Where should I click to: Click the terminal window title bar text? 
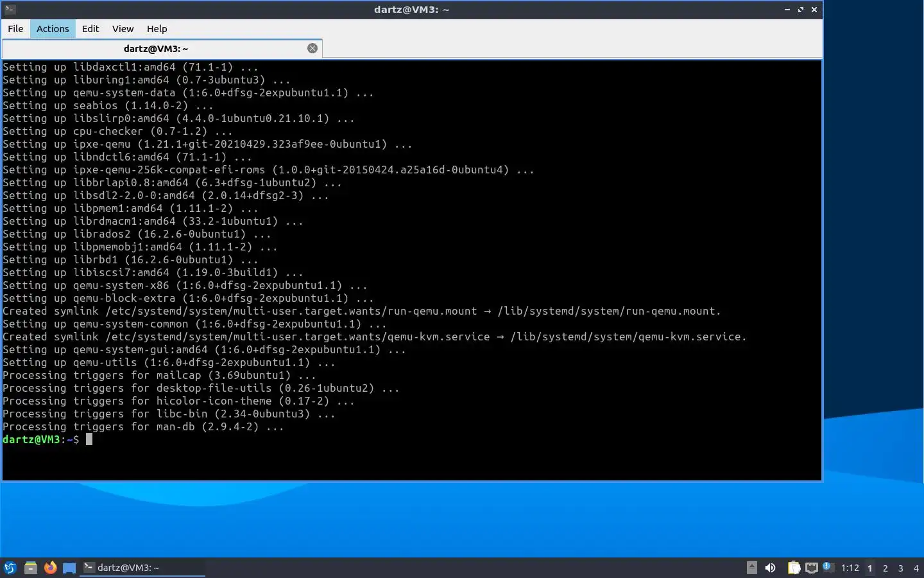(411, 10)
